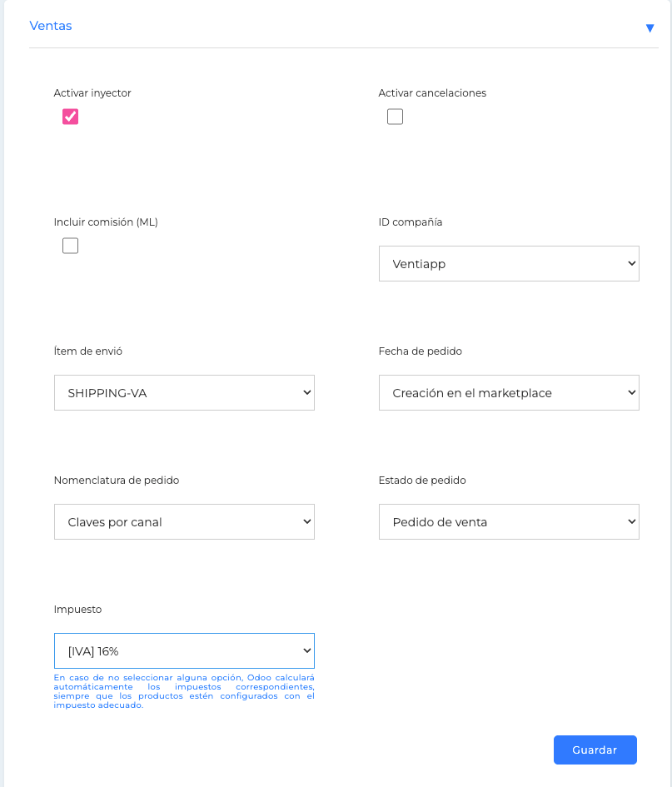
Task: Click the Impuesto help text about Odoo
Action: coord(184,691)
